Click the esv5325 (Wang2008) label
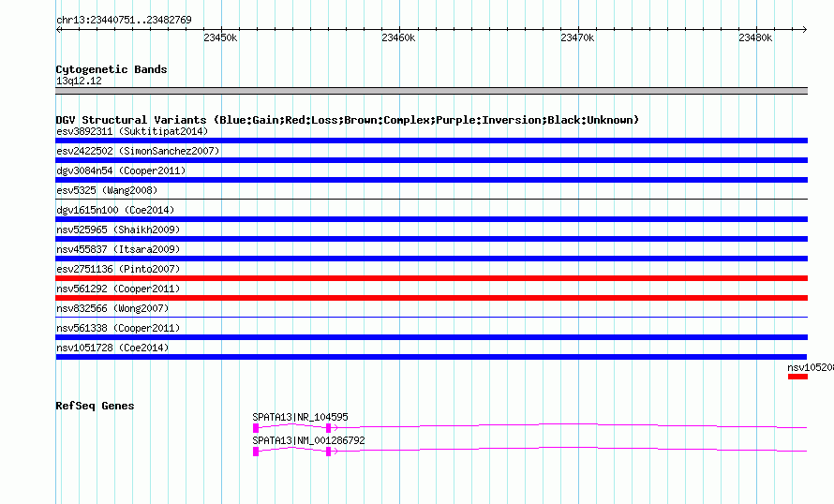The width and height of the screenshot is (834, 504). (x=107, y=190)
